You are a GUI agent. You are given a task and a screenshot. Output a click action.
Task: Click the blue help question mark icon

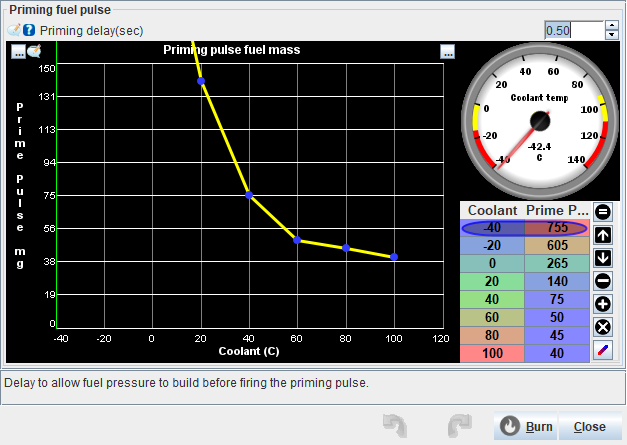coord(29,30)
